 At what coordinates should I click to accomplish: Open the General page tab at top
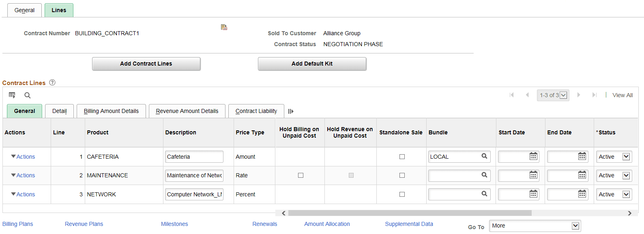pyautogui.click(x=24, y=10)
